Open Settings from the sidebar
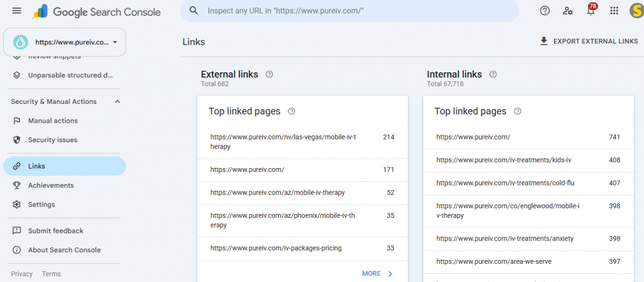The height and width of the screenshot is (282, 644). [65, 205]
